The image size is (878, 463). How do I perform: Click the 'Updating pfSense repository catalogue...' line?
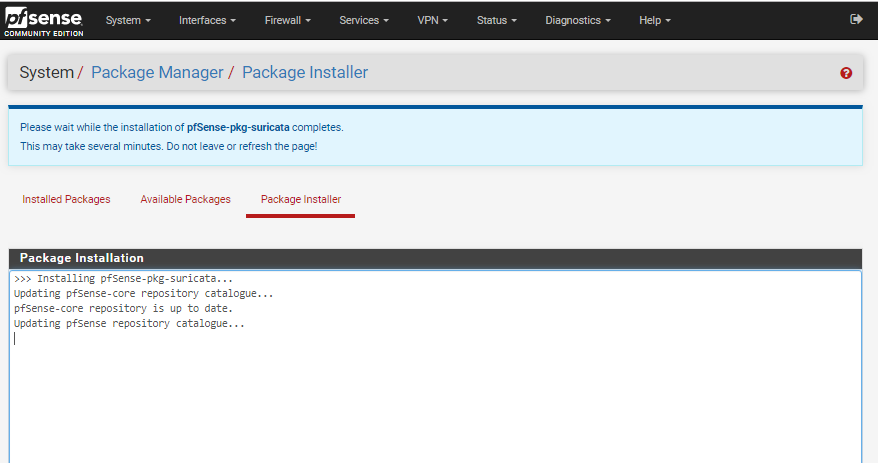point(129,324)
